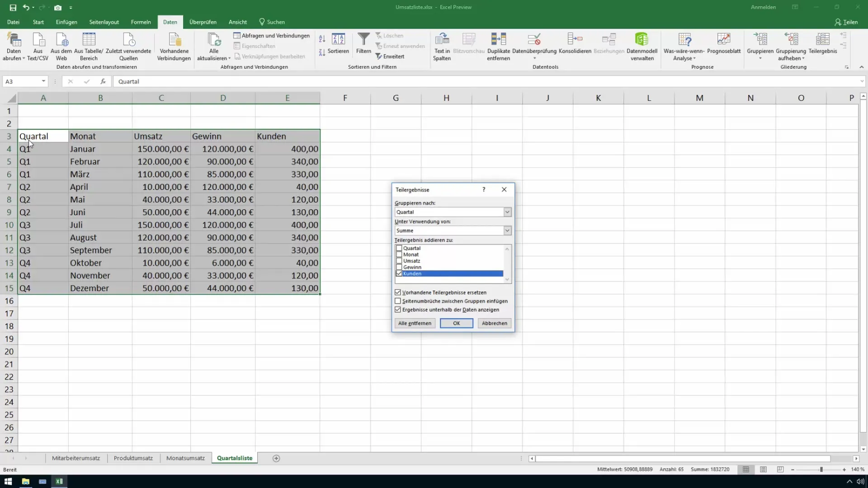The image size is (868, 488).
Task: Sort ascending with A-Z icon
Action: click(x=322, y=39)
